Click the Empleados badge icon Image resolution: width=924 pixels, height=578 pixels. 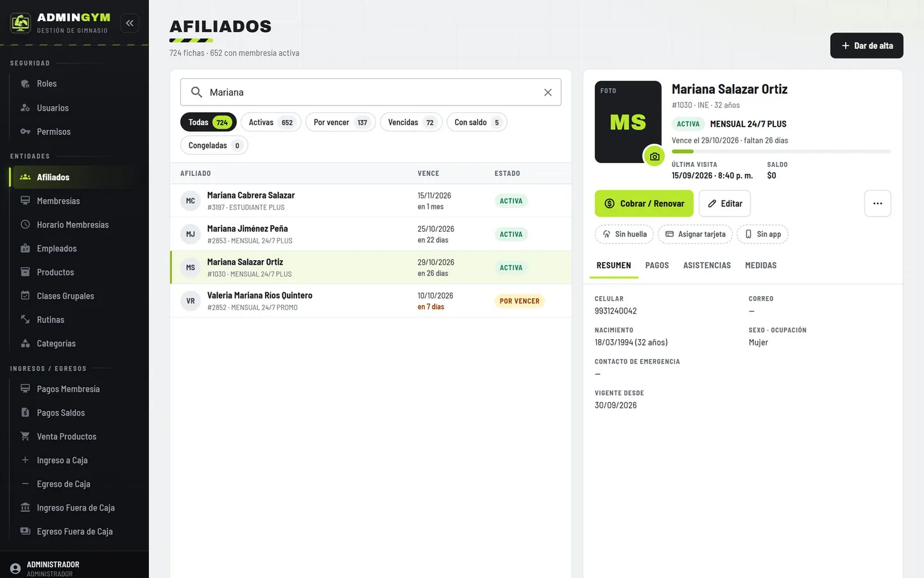click(25, 249)
